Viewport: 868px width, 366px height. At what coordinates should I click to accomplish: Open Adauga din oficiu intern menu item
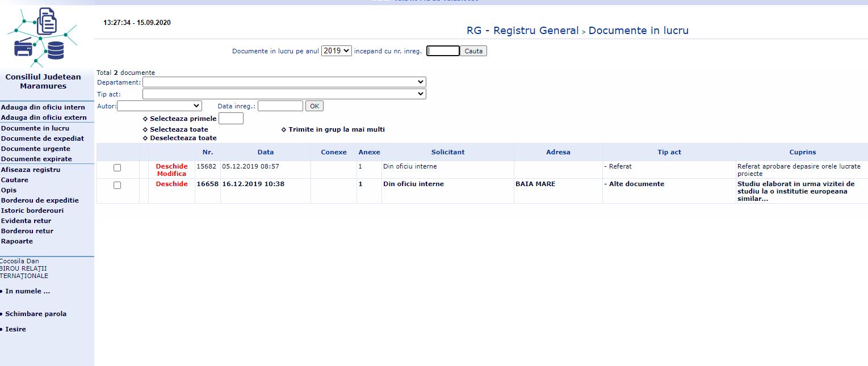point(43,107)
